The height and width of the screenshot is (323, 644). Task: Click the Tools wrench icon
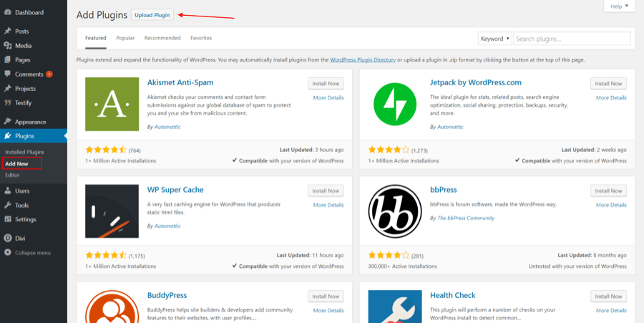tap(7, 205)
